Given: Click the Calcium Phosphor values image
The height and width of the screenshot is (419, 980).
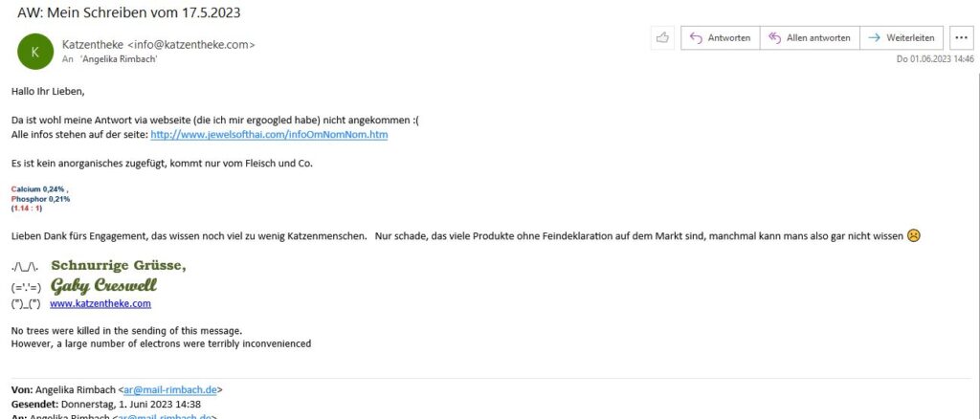Looking at the screenshot, I should click(x=40, y=199).
